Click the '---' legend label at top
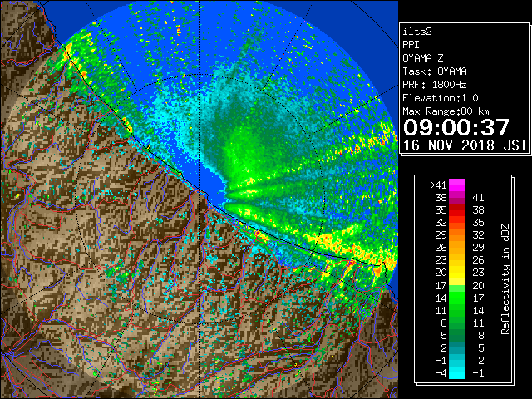 [x=475, y=185]
